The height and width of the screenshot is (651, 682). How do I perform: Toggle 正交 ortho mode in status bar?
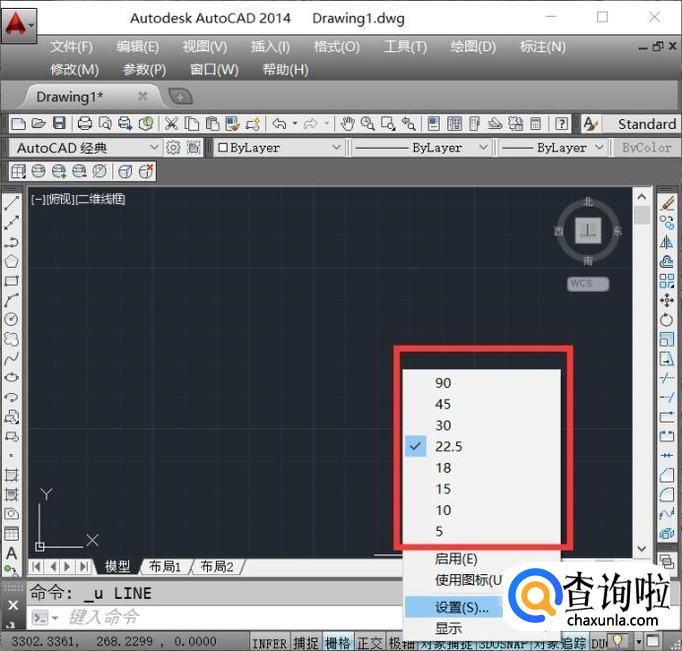pyautogui.click(x=370, y=643)
